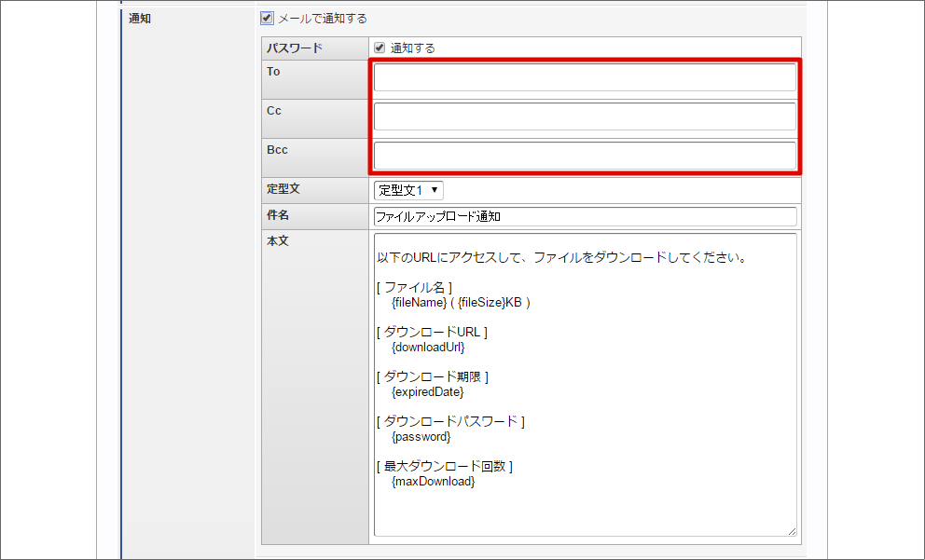This screenshot has width=925, height=560.
Task: Click the Cc row label
Action: pyautogui.click(x=274, y=111)
